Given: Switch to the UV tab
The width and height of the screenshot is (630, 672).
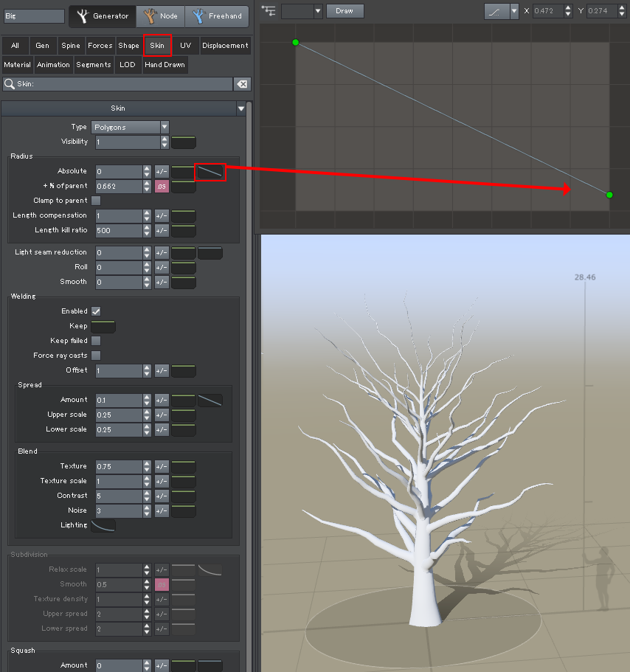Looking at the screenshot, I should coord(185,45).
